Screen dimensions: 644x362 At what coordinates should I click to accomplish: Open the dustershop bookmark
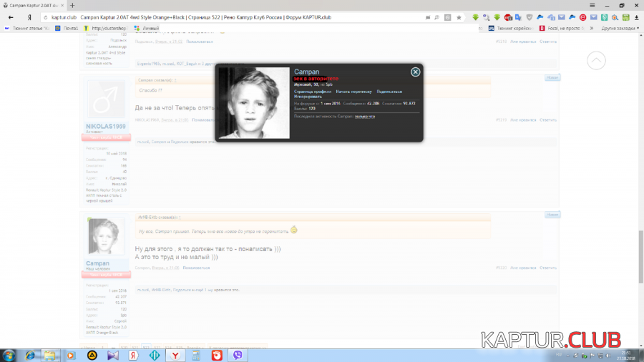click(x=106, y=29)
